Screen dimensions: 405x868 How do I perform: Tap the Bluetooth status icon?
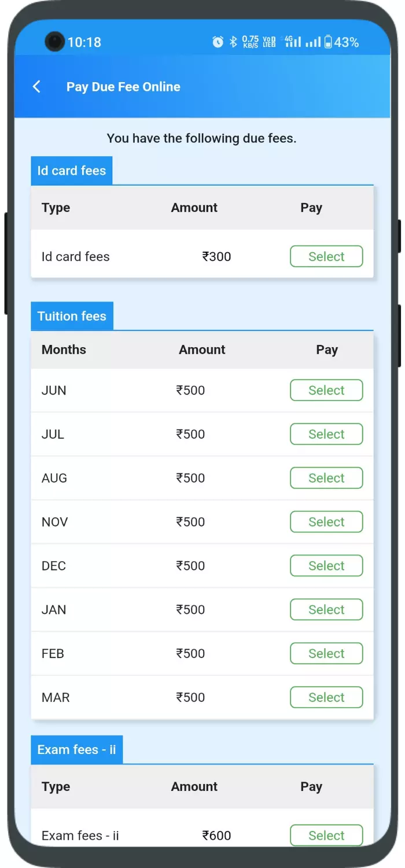coord(233,42)
